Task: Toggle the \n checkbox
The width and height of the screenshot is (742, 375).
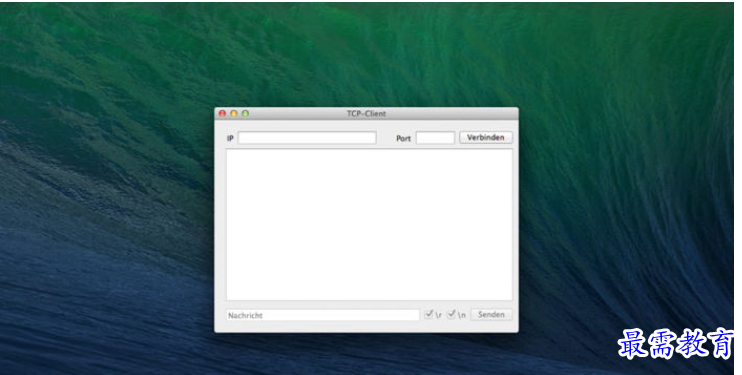Action: (451, 314)
